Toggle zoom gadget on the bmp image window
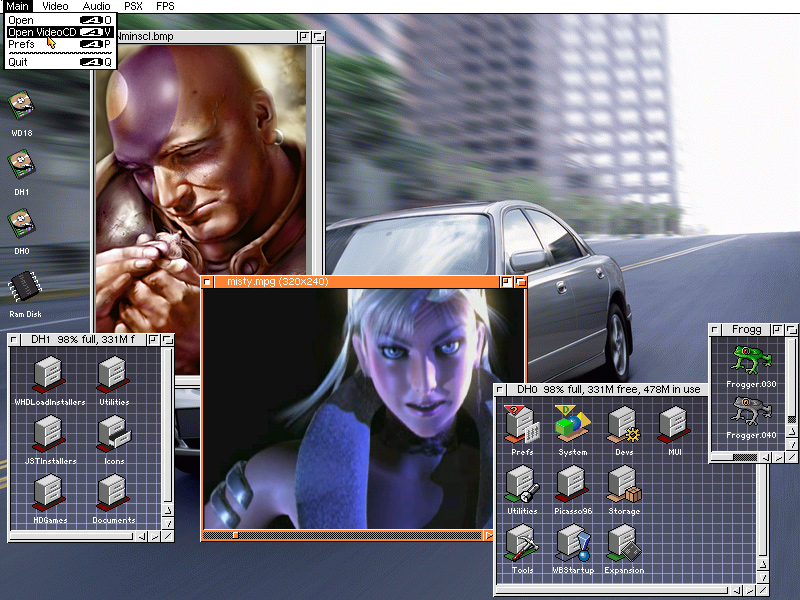 click(304, 36)
